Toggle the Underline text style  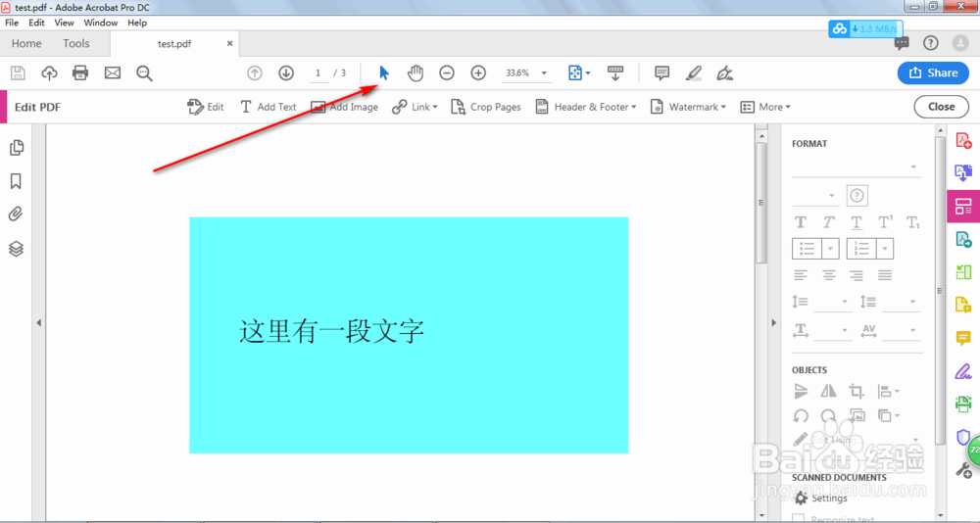tap(857, 222)
